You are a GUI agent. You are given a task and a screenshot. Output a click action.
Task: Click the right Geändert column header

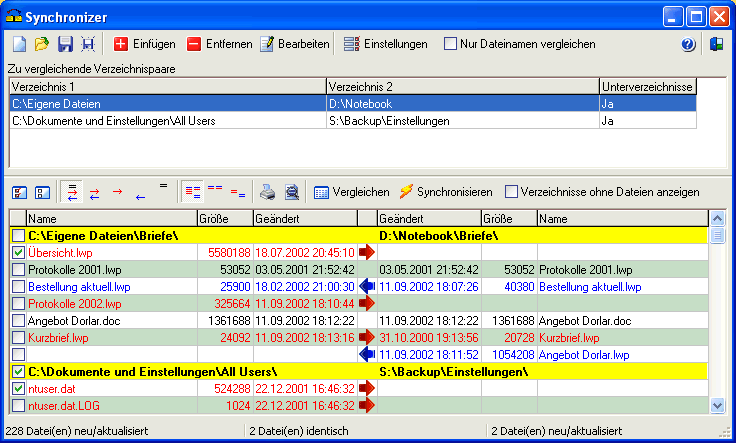click(x=429, y=219)
